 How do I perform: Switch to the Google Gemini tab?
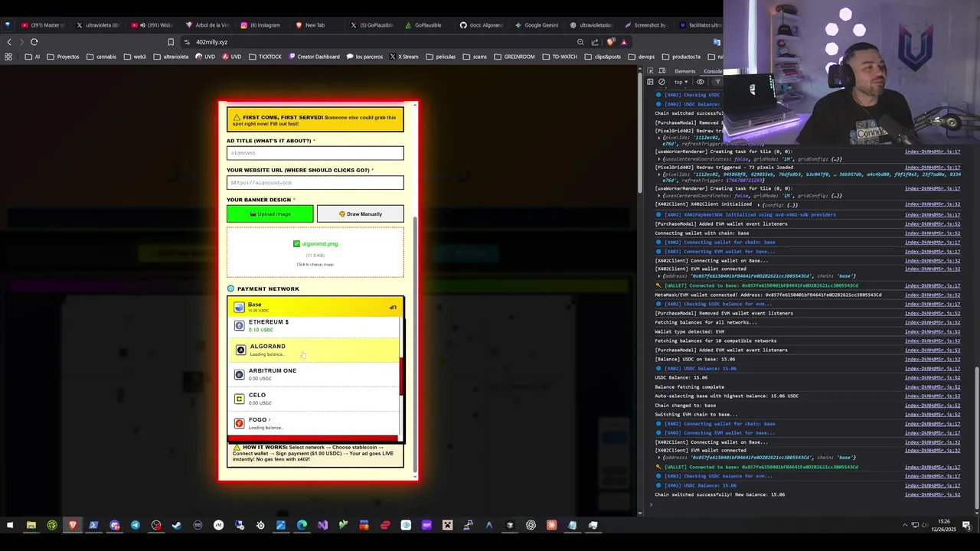[536, 25]
